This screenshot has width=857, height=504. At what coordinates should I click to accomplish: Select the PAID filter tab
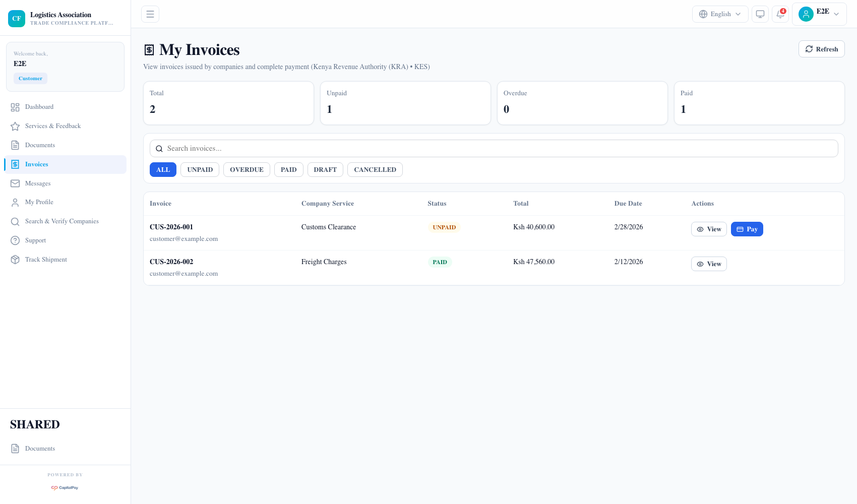click(288, 169)
